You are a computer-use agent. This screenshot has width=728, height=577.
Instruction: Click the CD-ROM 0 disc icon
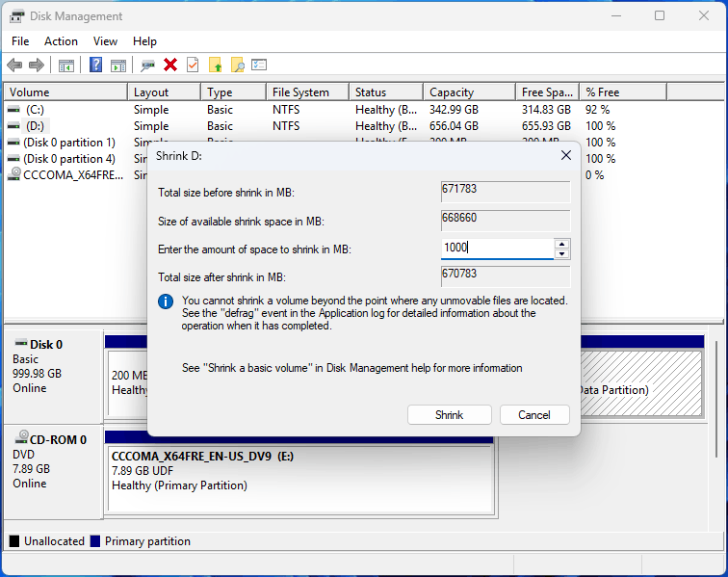coord(21,436)
